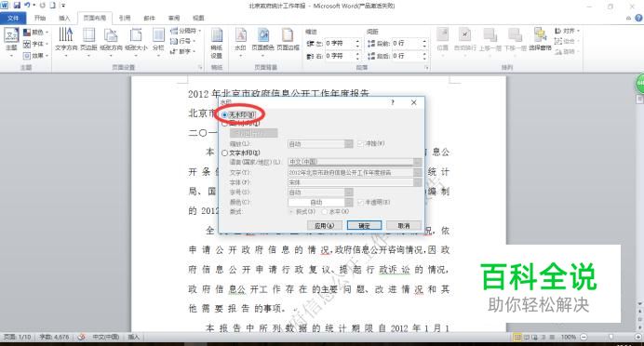This screenshot has height=346, width=644.
Task: Click the select picture button in dialog
Action: click(x=253, y=133)
